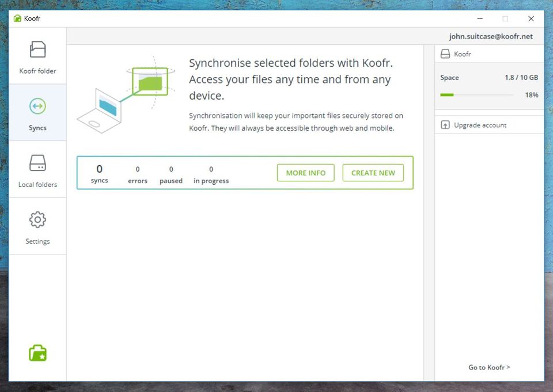Click the Koofr logo in title bar
This screenshot has width=553, height=392.
pyautogui.click(x=17, y=18)
